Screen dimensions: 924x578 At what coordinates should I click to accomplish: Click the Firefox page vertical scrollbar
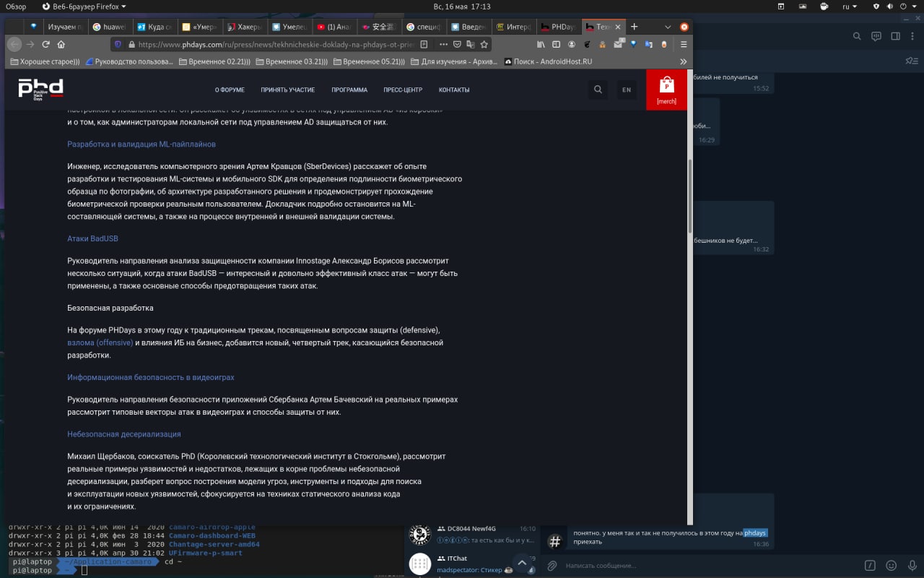pyautogui.click(x=689, y=195)
